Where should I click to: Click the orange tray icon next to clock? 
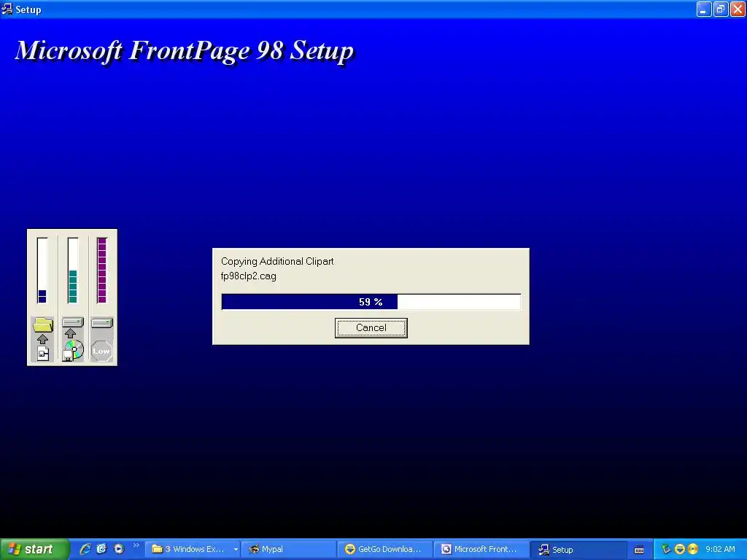pyautogui.click(x=693, y=549)
